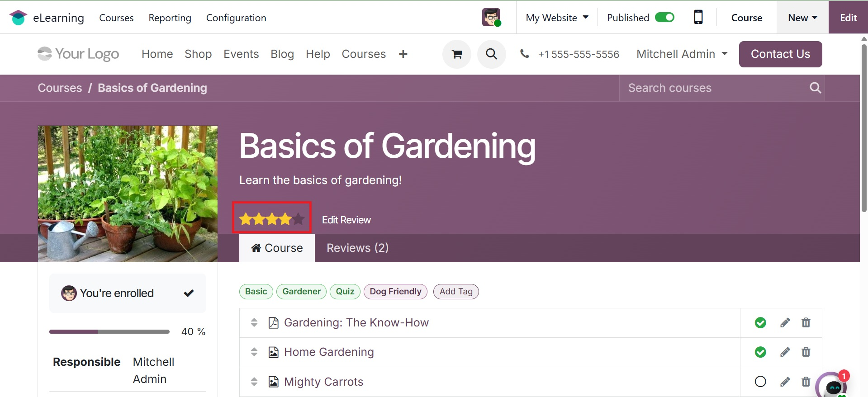Mark Mighty Carrots lesson as completed
The image size is (868, 397).
[x=760, y=382]
